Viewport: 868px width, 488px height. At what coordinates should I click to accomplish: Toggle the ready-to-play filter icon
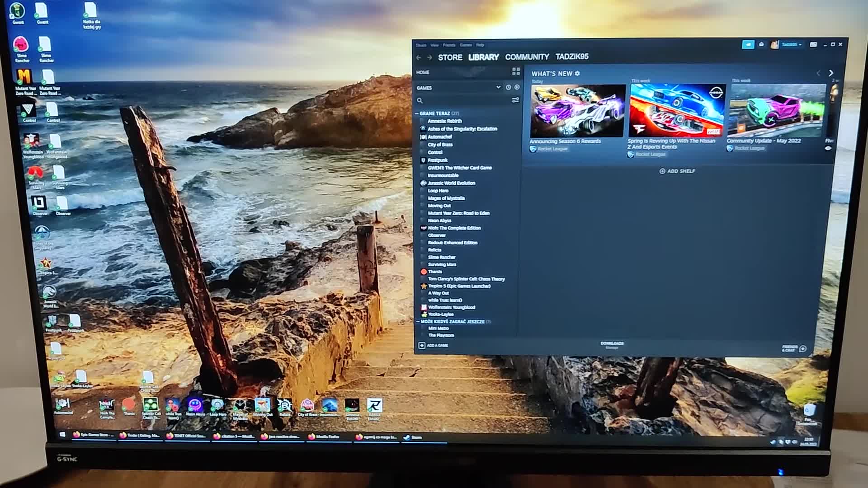[x=517, y=88]
